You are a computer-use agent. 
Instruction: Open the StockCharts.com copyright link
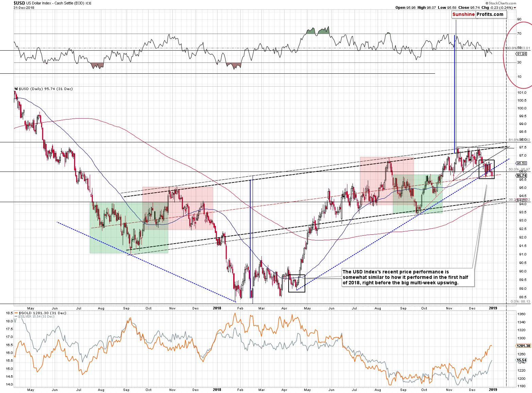(x=500, y=3)
